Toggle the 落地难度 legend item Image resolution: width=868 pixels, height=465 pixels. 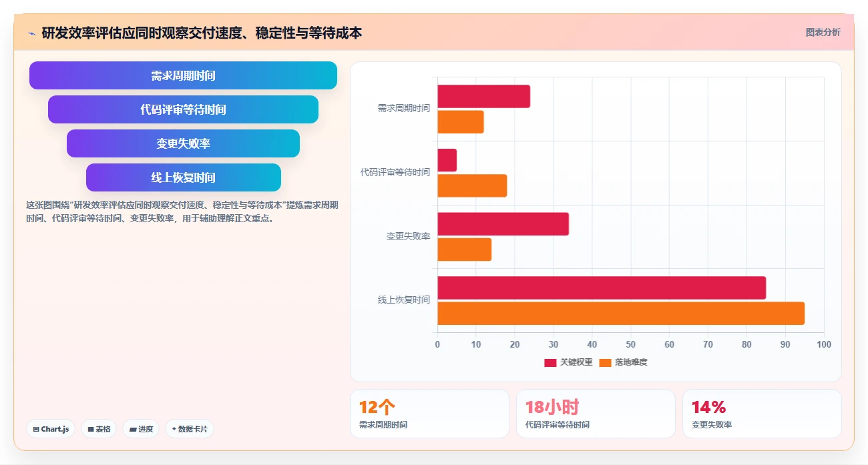point(623,362)
